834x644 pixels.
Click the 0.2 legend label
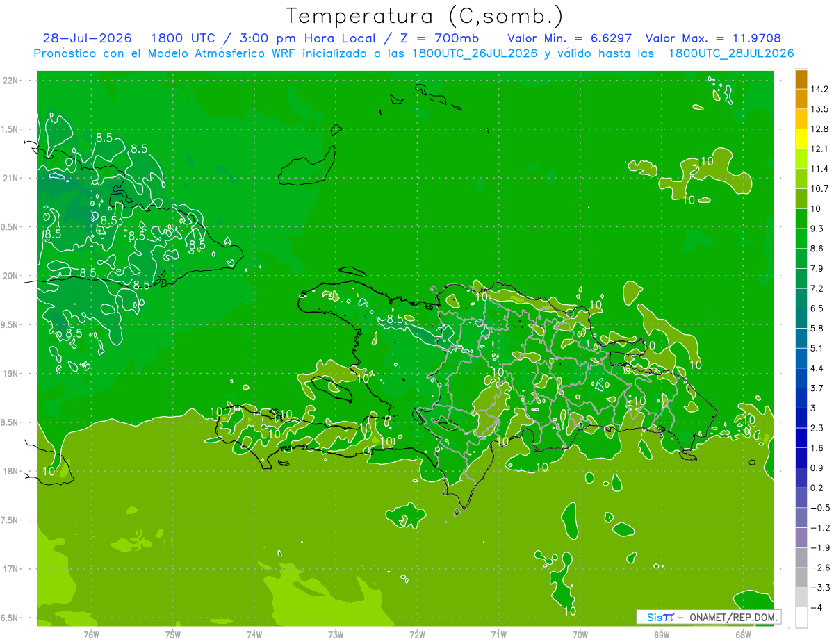pos(818,488)
